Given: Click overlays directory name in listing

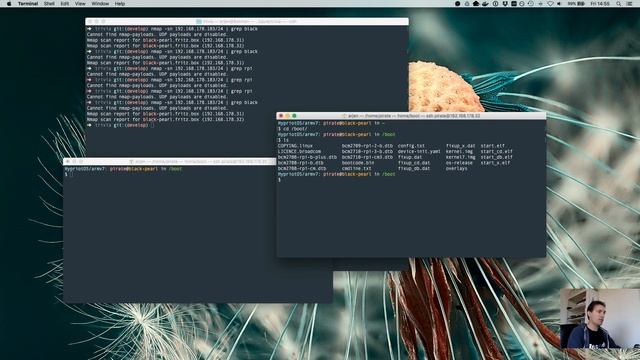Looking at the screenshot, I should 456,169.
